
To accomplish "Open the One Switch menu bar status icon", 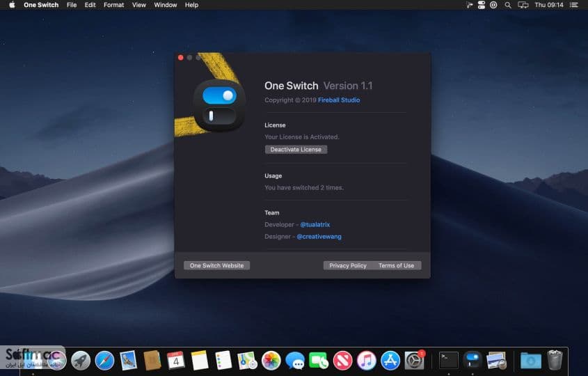I will pos(482,5).
